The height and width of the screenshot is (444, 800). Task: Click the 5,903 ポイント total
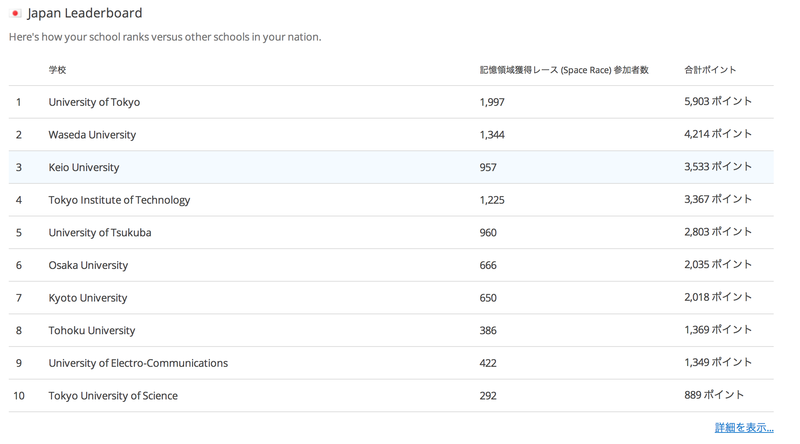(x=718, y=102)
